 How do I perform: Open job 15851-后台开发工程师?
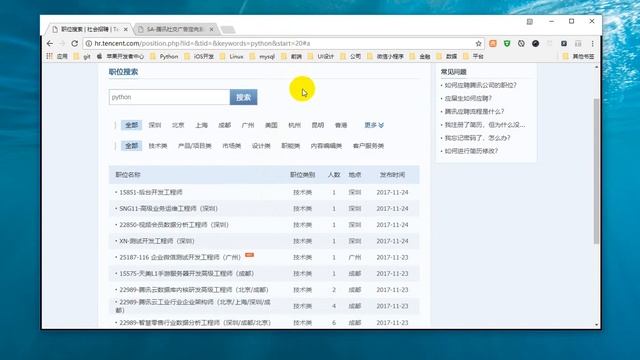click(x=151, y=192)
